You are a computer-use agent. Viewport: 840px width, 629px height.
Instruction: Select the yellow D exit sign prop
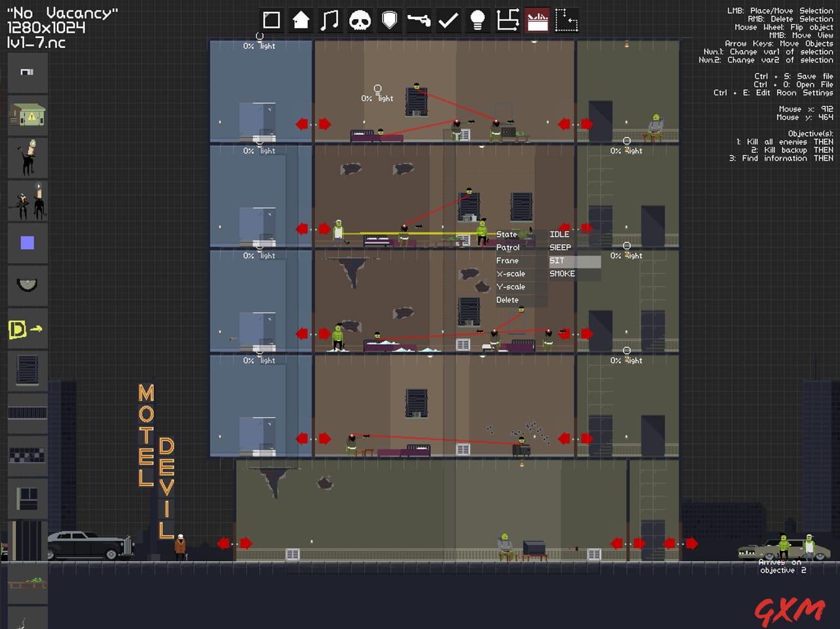(x=27, y=329)
